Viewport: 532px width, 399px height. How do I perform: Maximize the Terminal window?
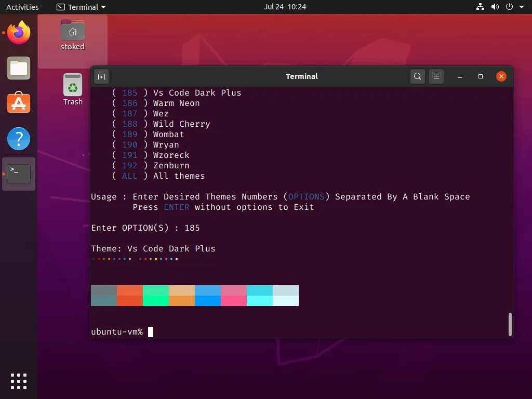coord(481,76)
